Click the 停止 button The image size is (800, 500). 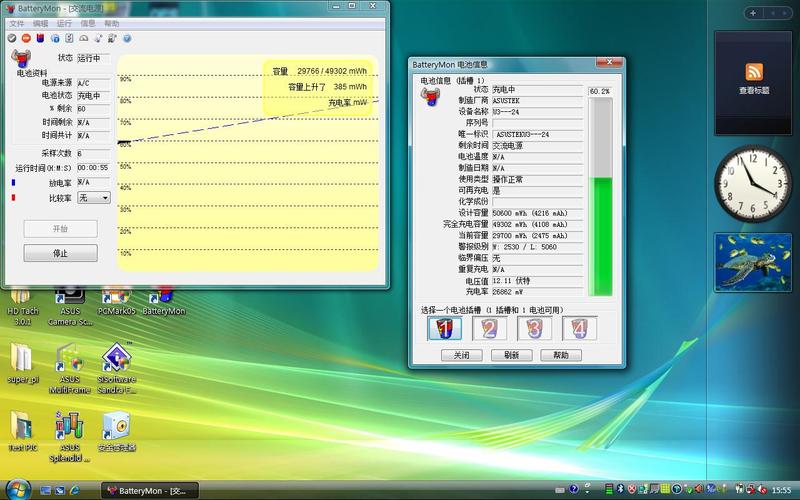[x=60, y=253]
